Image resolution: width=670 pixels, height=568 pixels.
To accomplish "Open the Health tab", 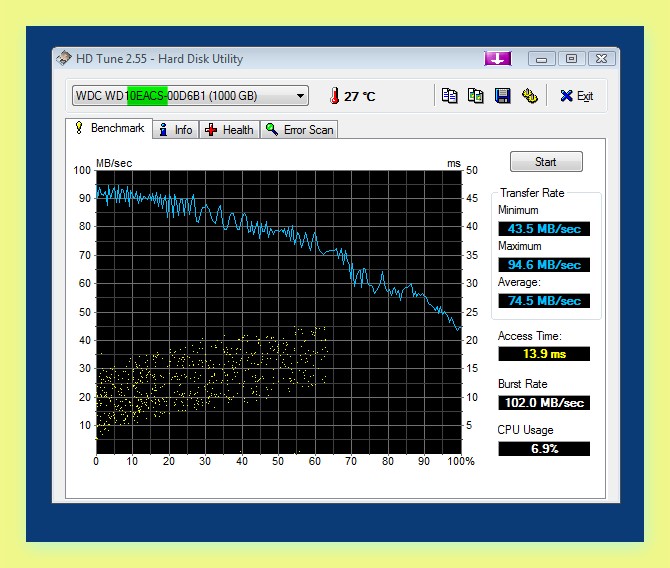I will coord(229,129).
